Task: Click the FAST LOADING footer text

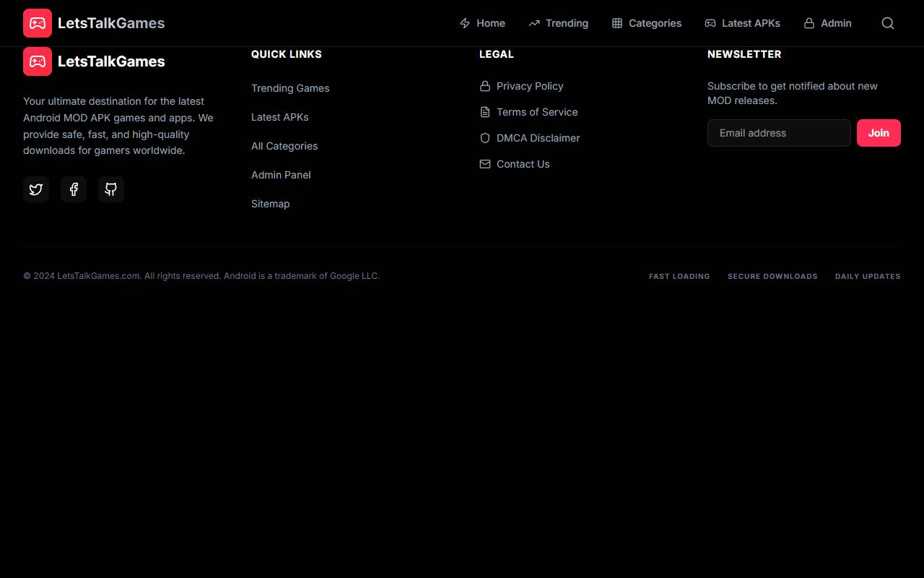Action: click(679, 276)
